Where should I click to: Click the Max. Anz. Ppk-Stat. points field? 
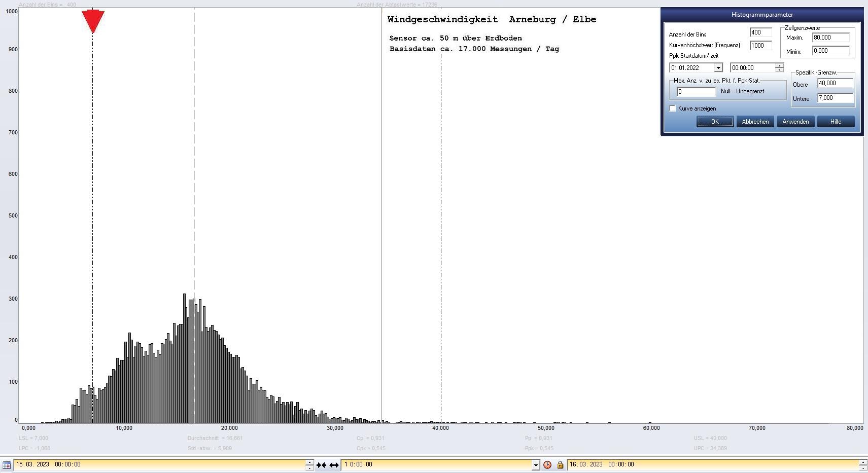697,92
